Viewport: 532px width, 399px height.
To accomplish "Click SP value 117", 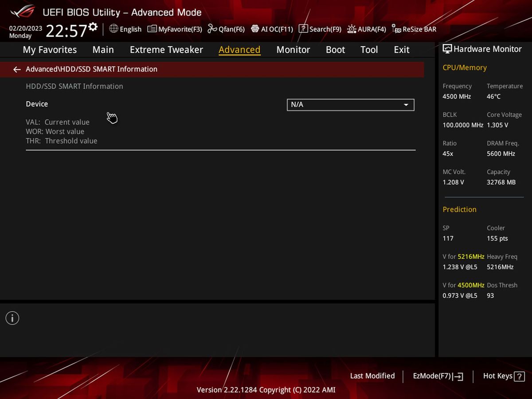I will point(448,239).
